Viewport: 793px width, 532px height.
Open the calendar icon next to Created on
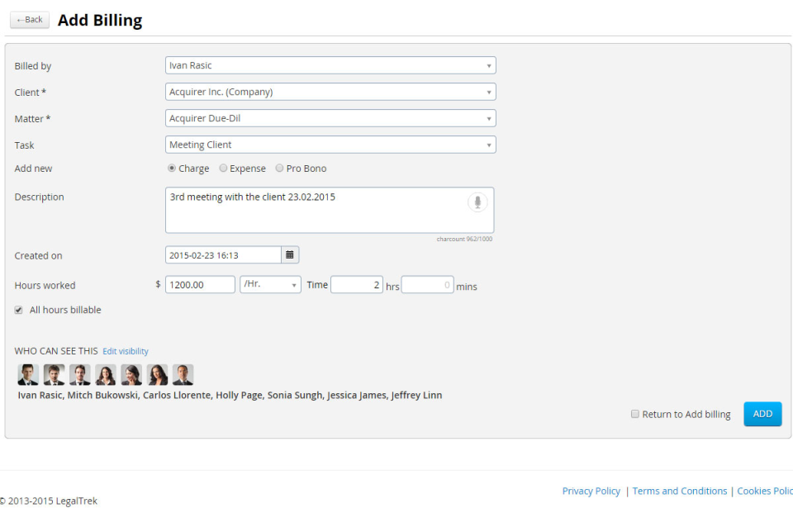289,255
